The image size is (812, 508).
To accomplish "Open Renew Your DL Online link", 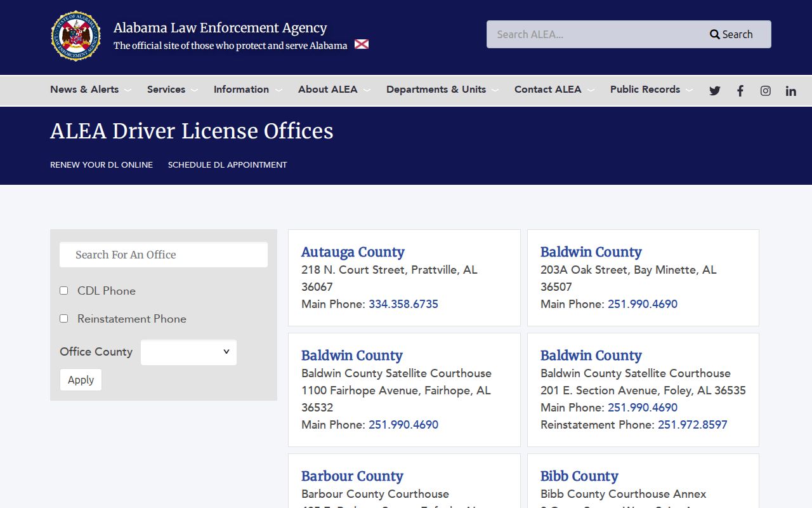I will click(101, 164).
